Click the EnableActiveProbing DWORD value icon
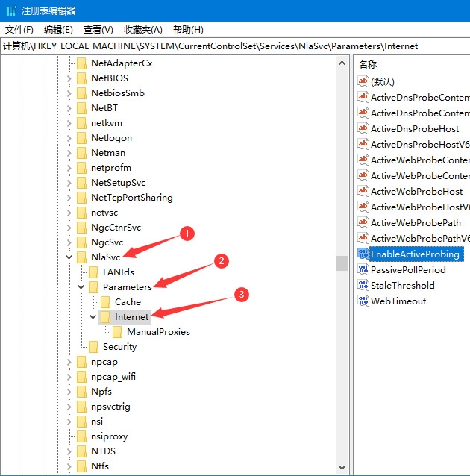470x476 pixels. [363, 254]
